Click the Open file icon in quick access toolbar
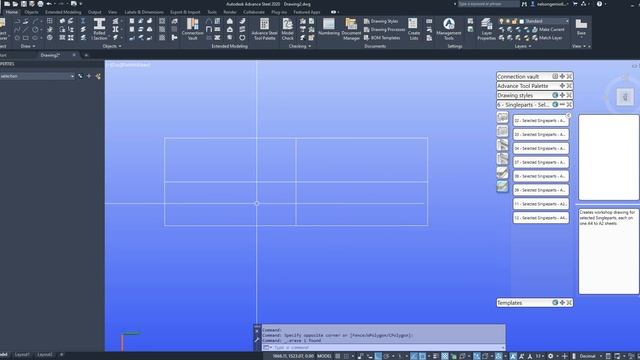Viewport: 640px width, 360px height. click(15, 4)
